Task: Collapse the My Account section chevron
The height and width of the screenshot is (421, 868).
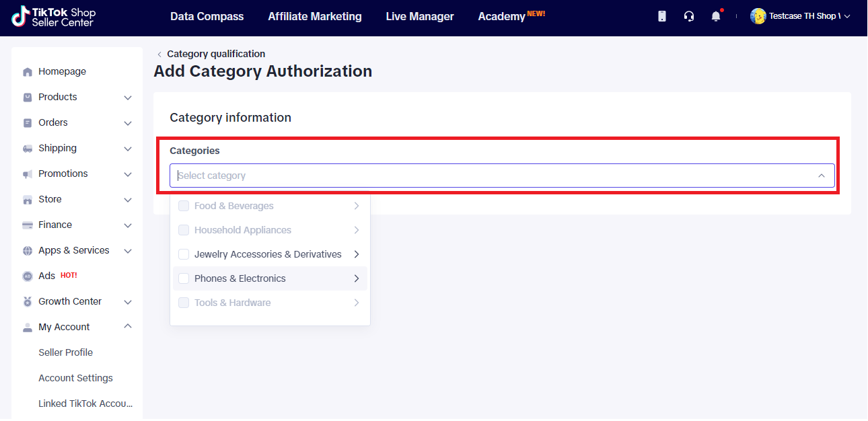Action: point(128,327)
